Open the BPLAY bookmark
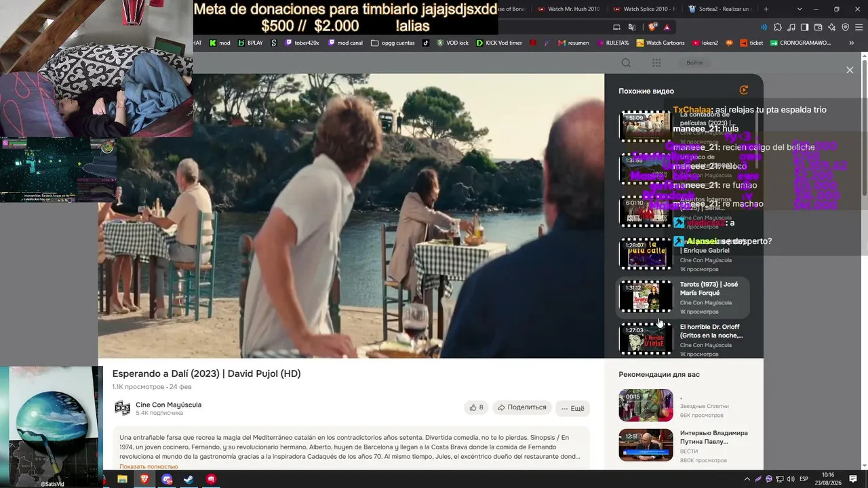Image resolution: width=868 pixels, height=488 pixels. pos(250,43)
